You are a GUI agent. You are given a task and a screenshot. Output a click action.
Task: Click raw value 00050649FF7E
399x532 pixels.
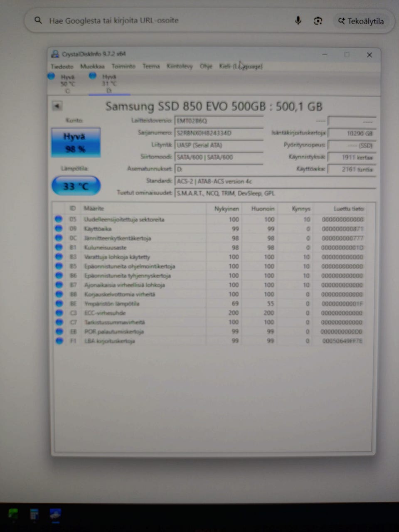click(x=342, y=341)
